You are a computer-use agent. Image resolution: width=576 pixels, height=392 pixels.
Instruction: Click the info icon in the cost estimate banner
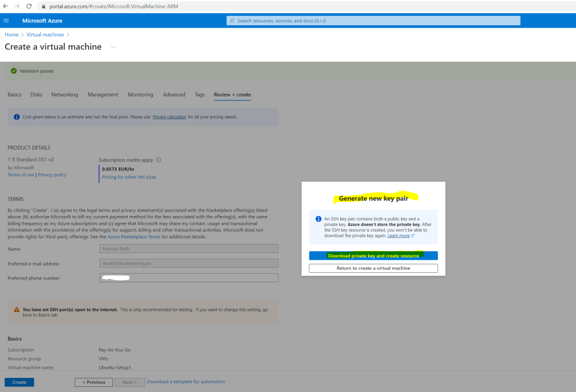(x=16, y=117)
